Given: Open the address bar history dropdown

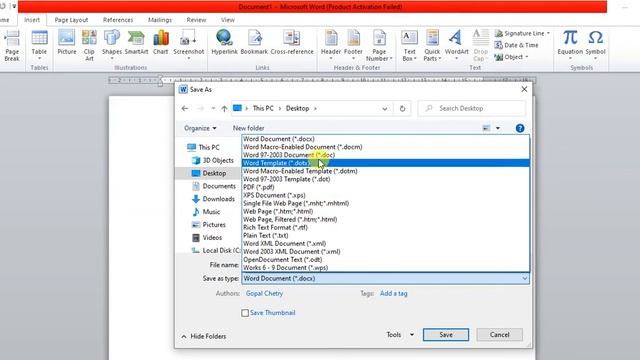Looking at the screenshot, I should [384, 109].
